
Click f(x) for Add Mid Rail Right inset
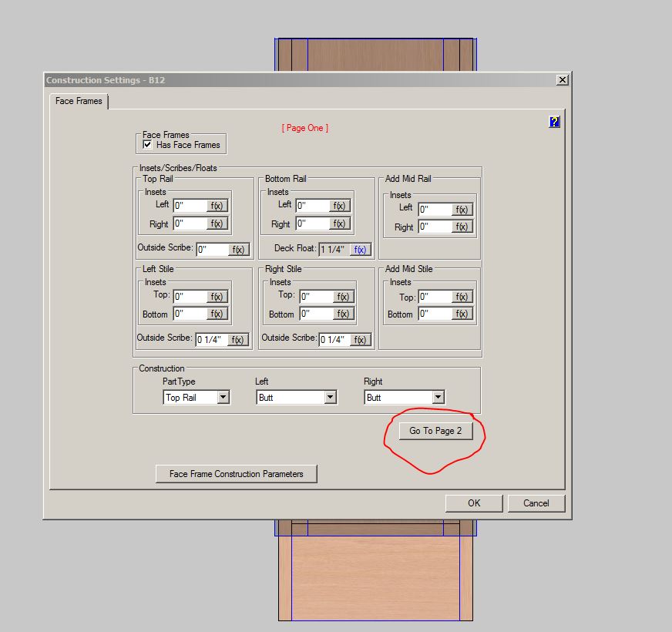tap(462, 227)
